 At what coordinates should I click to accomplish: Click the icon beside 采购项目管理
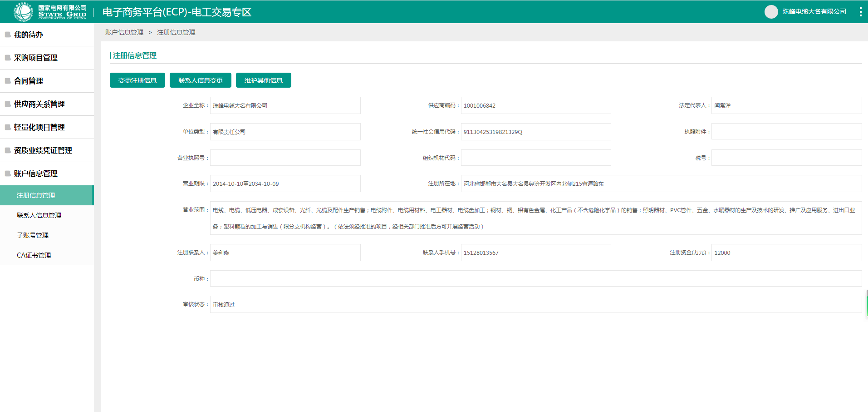click(x=8, y=58)
